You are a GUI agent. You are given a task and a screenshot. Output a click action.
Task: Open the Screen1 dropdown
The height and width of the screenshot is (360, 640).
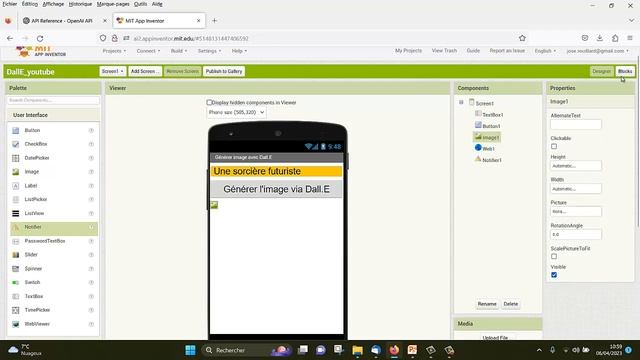point(113,71)
